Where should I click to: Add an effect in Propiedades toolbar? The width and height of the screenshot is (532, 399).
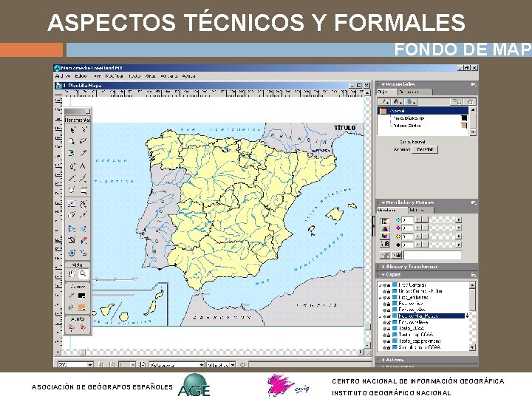tap(411, 101)
